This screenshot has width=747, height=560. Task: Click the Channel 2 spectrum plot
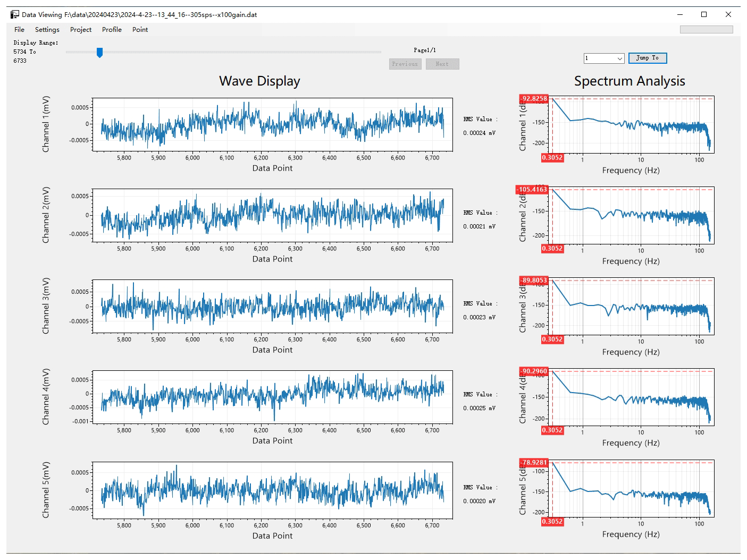tap(632, 215)
